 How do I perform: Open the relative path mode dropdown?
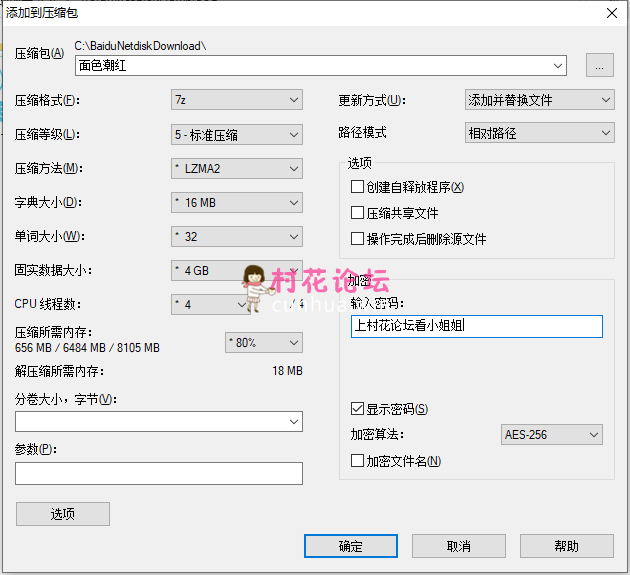(x=539, y=133)
